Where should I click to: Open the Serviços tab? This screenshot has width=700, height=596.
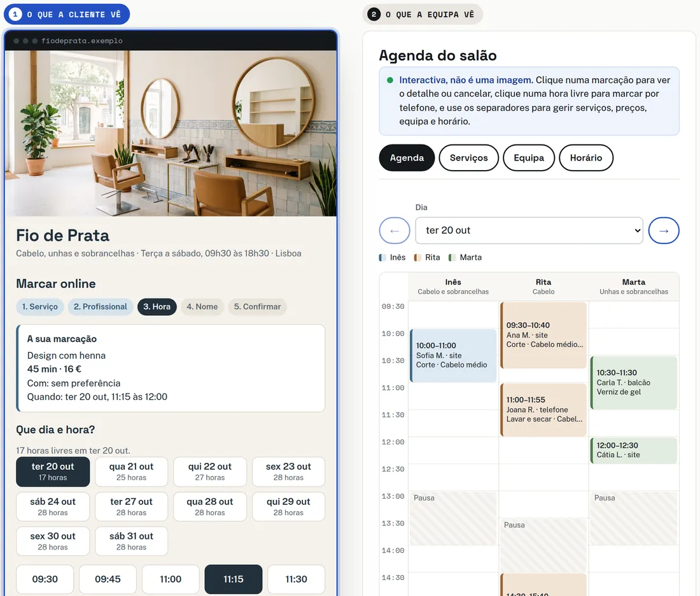[x=469, y=158]
